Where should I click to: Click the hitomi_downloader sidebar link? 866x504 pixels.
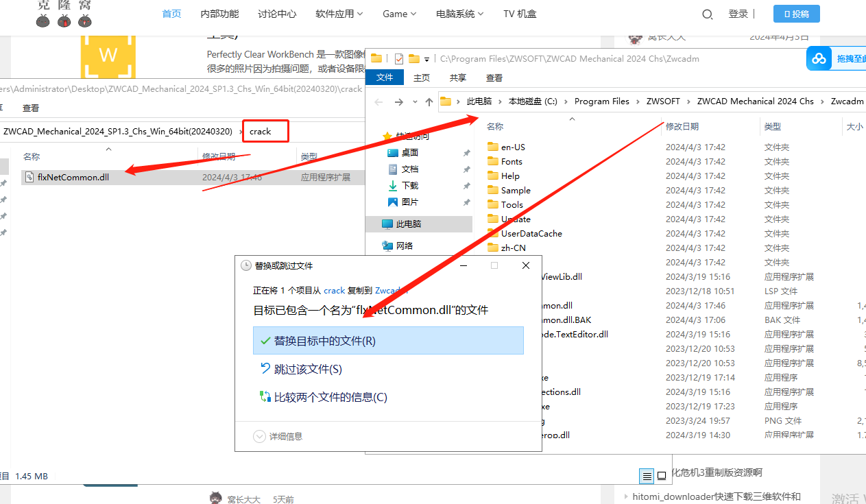(717, 496)
